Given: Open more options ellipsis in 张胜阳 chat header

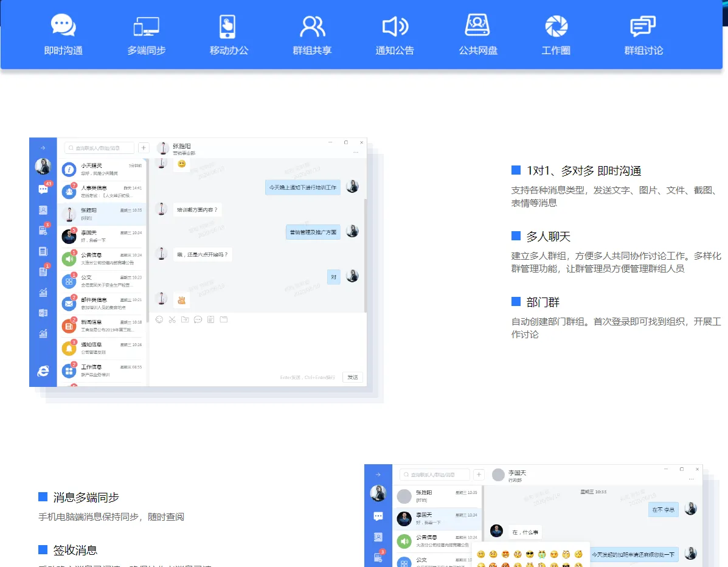Looking at the screenshot, I should (356, 152).
